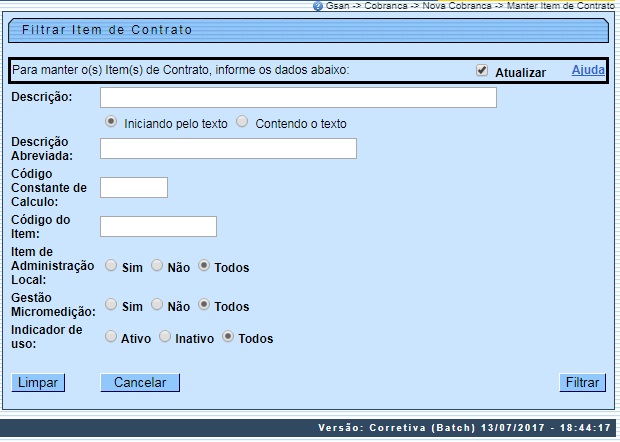The height and width of the screenshot is (442, 620).
Task: Click the help icon beside Gsan breadcrumb
Action: click(318, 6)
